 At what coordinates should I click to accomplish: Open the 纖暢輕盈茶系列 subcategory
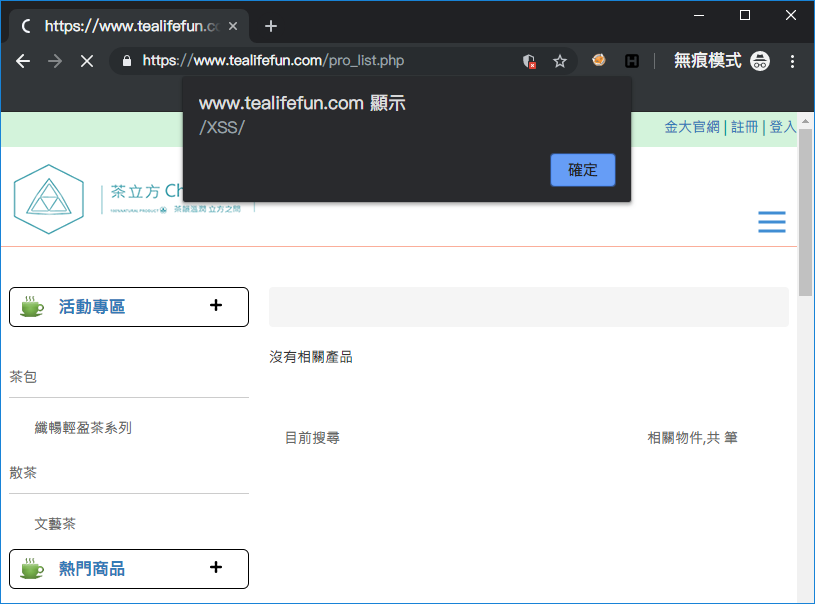point(83,428)
